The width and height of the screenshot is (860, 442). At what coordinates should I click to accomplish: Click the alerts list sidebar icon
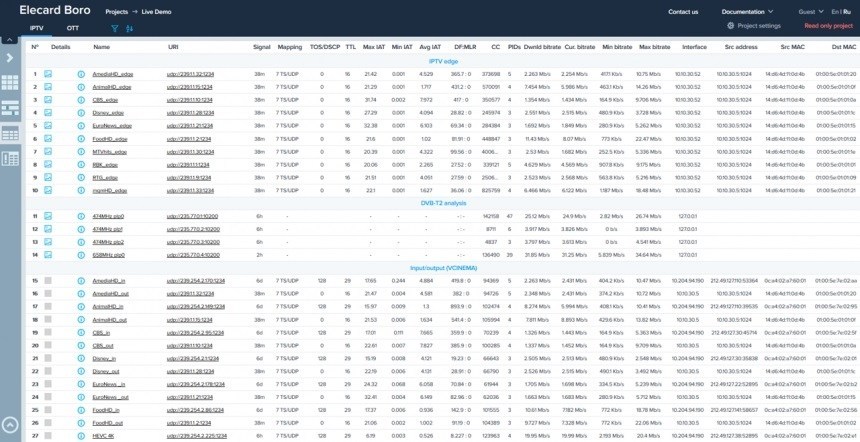(x=10, y=158)
